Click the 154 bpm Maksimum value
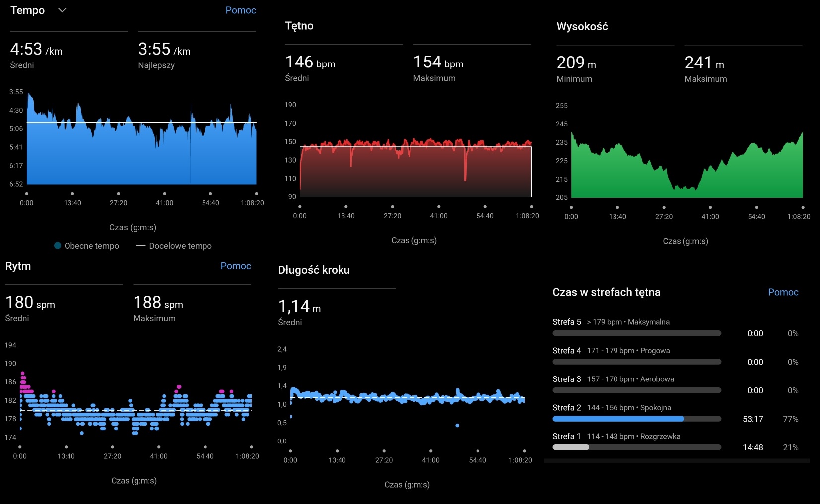820x504 pixels. pyautogui.click(x=438, y=63)
